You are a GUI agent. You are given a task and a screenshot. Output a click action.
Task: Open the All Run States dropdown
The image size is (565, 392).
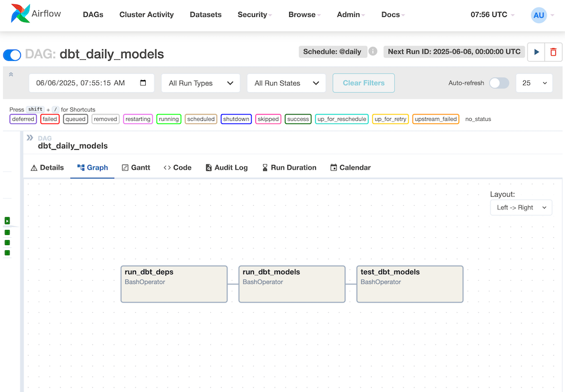point(286,83)
